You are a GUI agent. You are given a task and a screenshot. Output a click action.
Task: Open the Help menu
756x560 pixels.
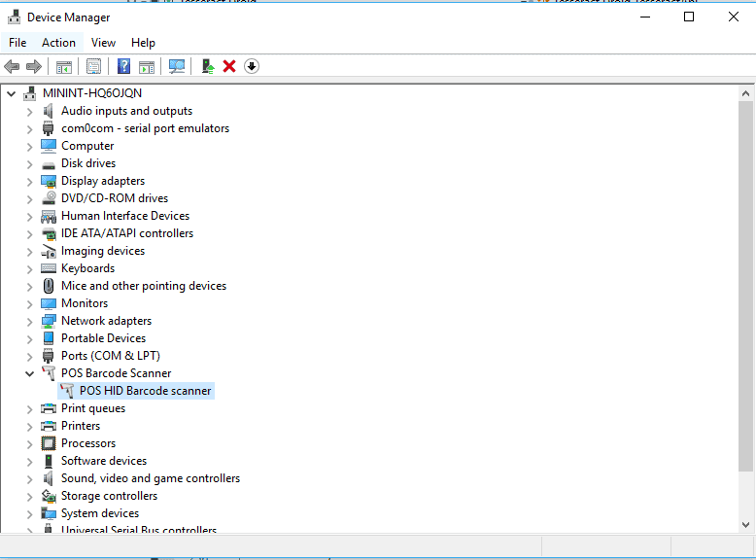pos(143,43)
